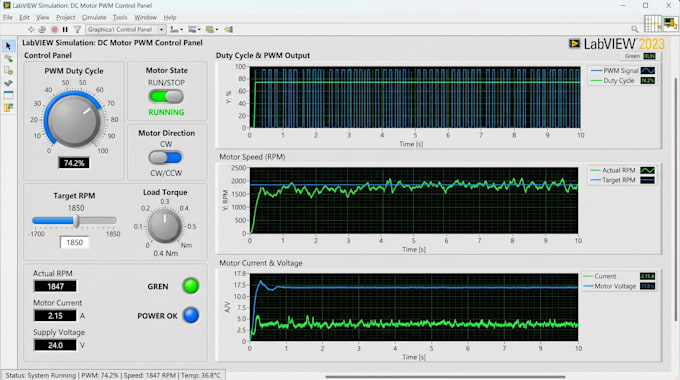Click the blue POWER OK LED indicator
The height and width of the screenshot is (380, 680).
[191, 315]
